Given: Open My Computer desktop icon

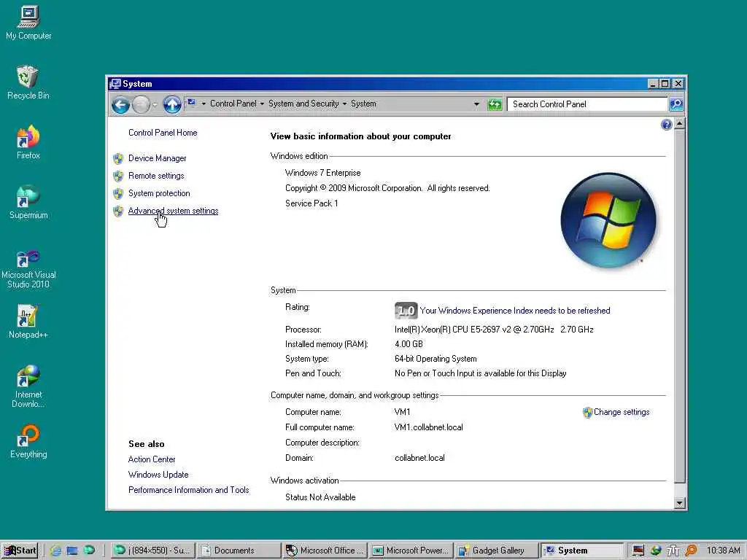Looking at the screenshot, I should 28,23.
